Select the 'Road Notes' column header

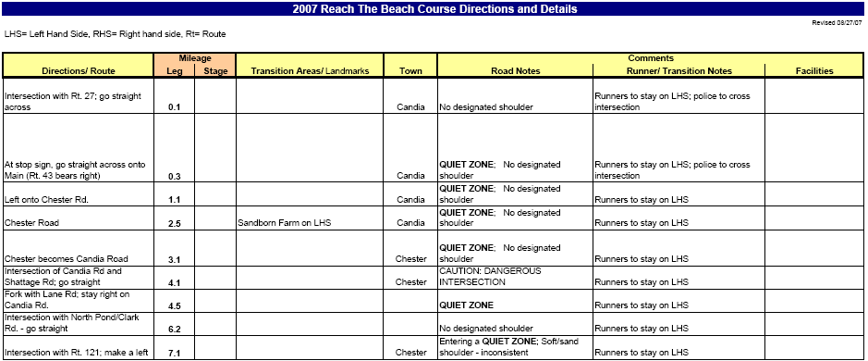(x=516, y=71)
